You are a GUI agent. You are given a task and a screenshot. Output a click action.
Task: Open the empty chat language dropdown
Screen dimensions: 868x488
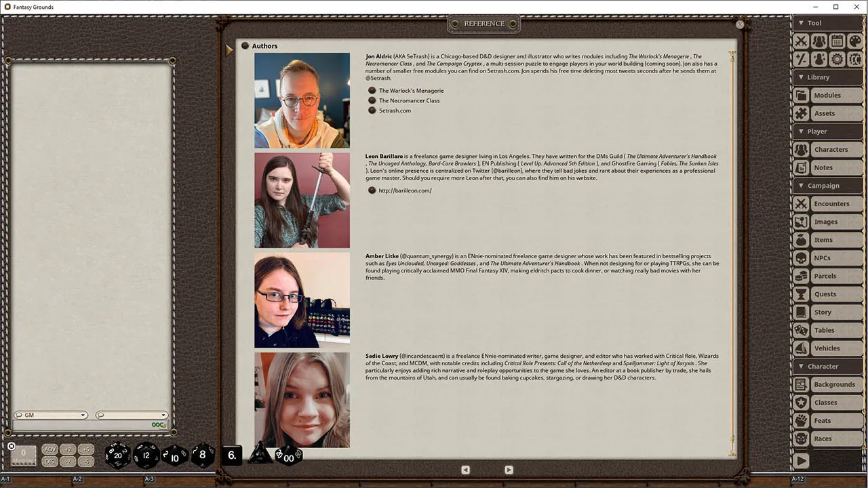[132, 415]
